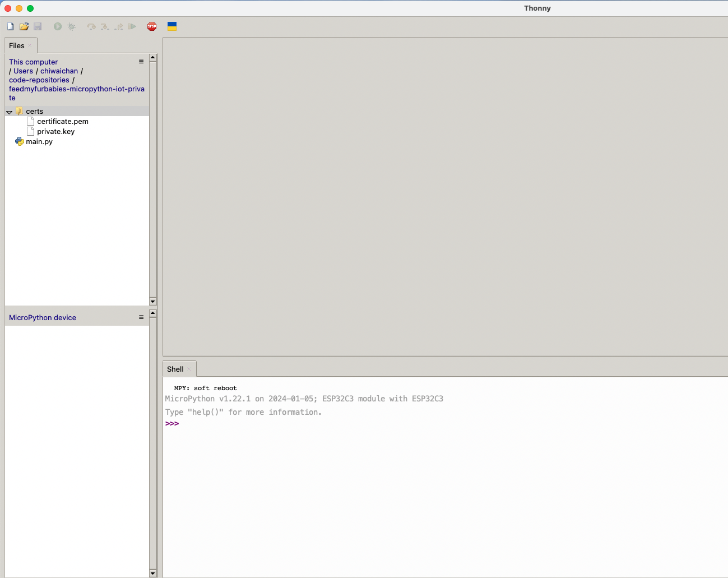
Task: Open MicroPython device panel hamburger menu
Action: 141,317
